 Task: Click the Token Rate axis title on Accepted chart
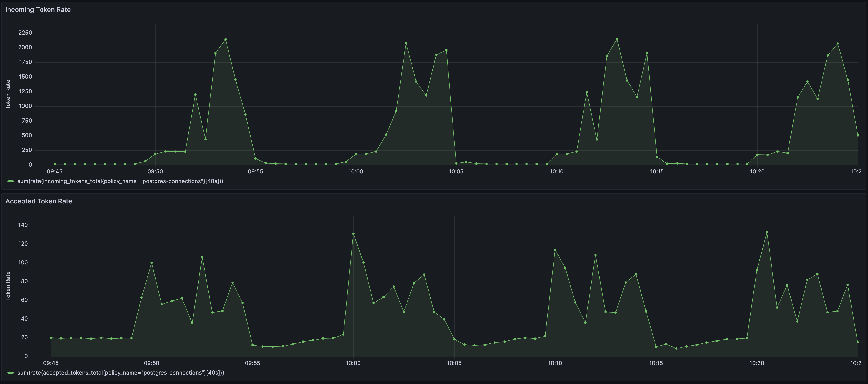pyautogui.click(x=8, y=286)
